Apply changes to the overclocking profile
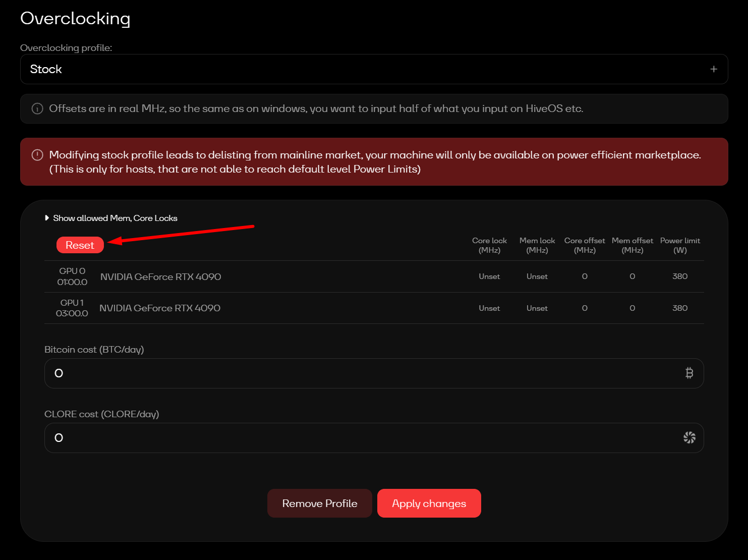This screenshot has width=748, height=560. click(x=429, y=503)
